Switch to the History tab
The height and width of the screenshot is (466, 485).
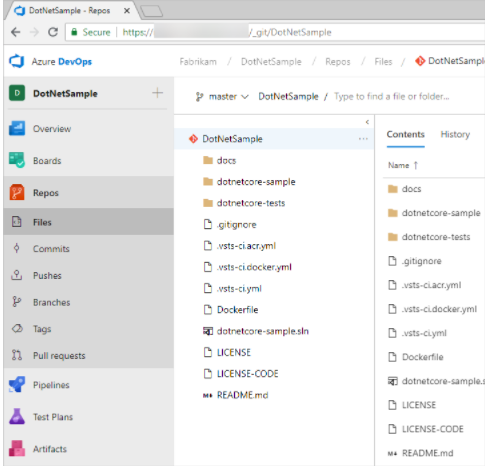point(455,134)
